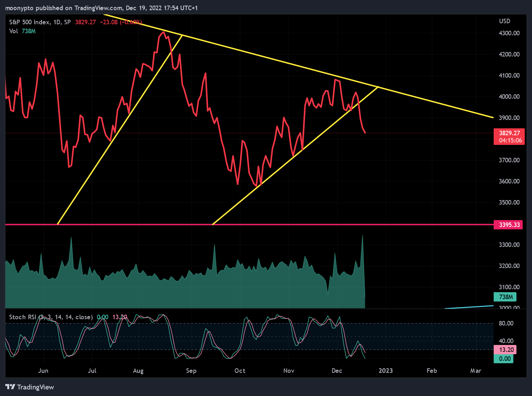Click the Vol 738M value in the legend
The height and width of the screenshot is (396, 532).
point(29,31)
